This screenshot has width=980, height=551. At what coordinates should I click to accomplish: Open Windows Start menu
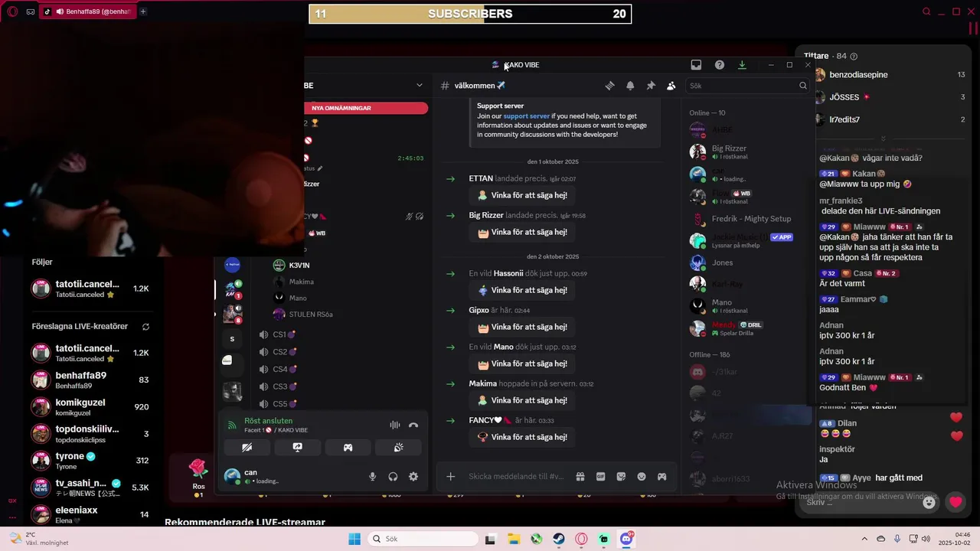tap(354, 539)
